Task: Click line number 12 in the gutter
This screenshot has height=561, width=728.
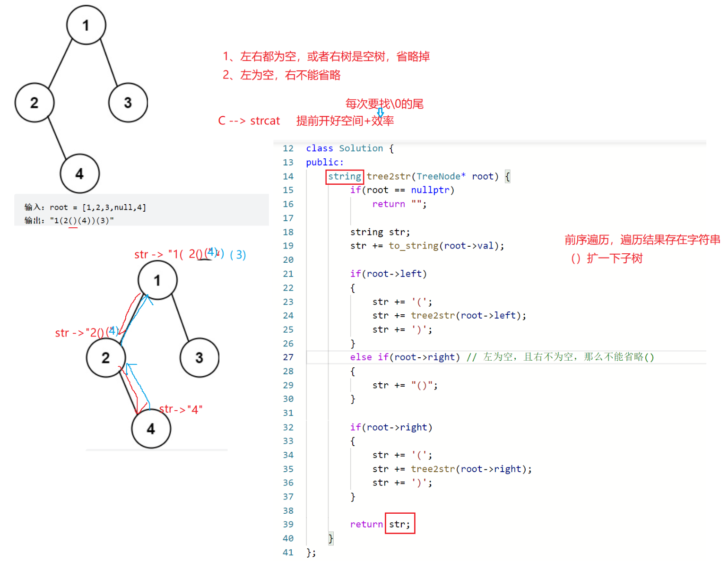Action: point(288,148)
